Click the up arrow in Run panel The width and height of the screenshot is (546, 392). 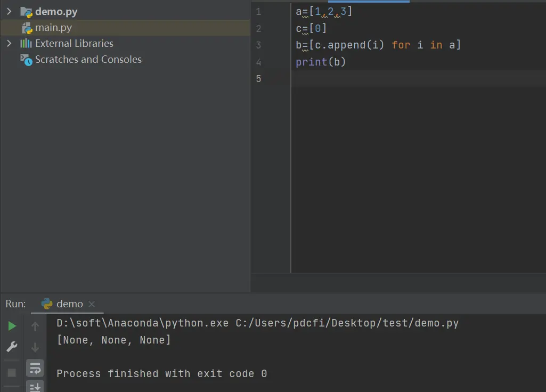(35, 326)
